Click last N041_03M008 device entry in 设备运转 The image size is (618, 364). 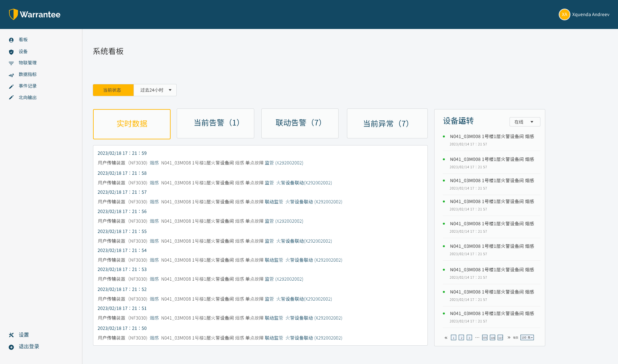pos(492,317)
